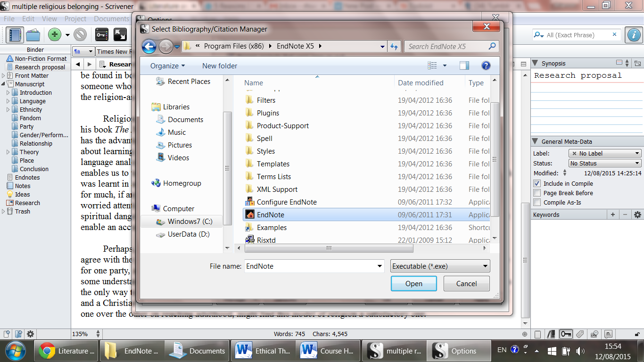Click the 135% zoom level stepper in editor footer
644x362 pixels.
[x=98, y=334]
